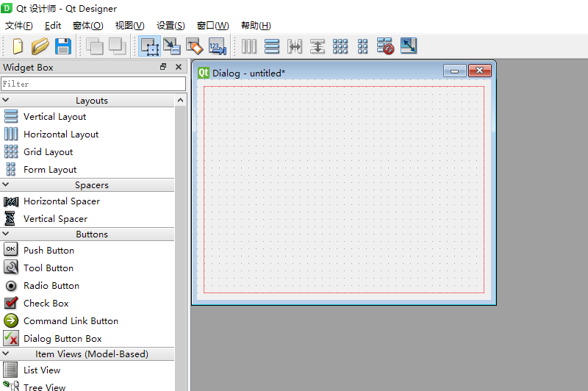The height and width of the screenshot is (391, 588).
Task: Activate Edit Widgets mode icon
Action: 150,46
